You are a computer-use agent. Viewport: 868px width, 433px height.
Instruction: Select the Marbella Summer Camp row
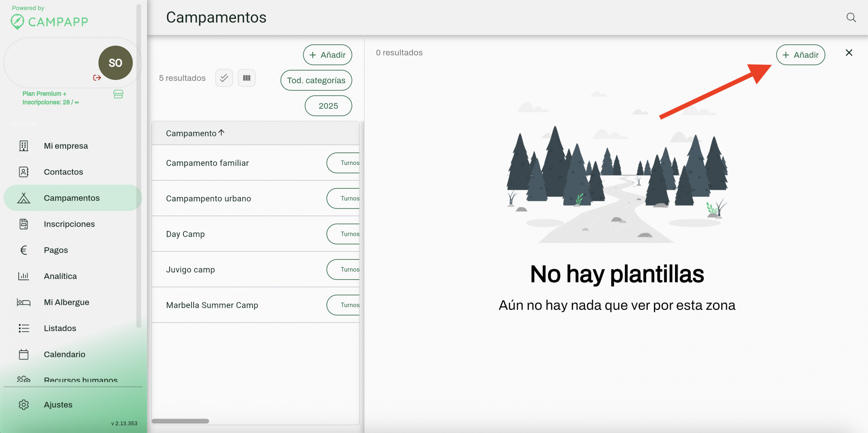coord(212,305)
